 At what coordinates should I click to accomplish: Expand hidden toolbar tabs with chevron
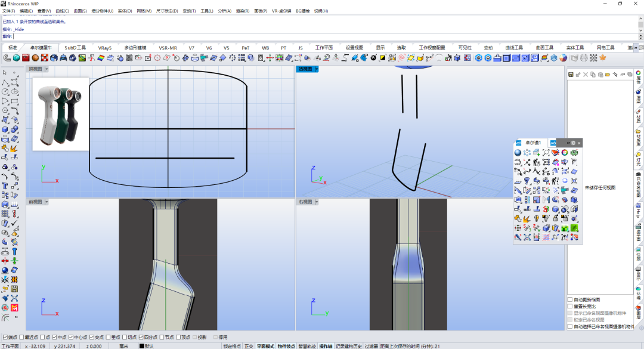[x=636, y=48]
